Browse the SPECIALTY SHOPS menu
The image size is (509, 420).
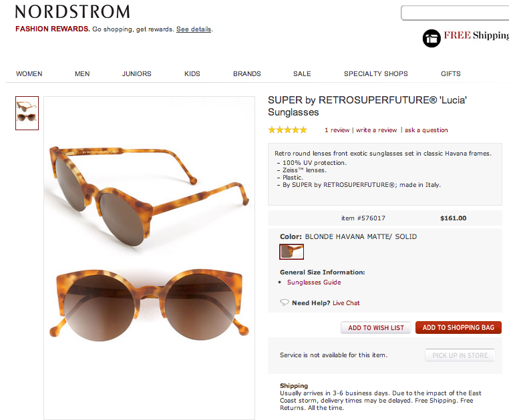tap(376, 73)
